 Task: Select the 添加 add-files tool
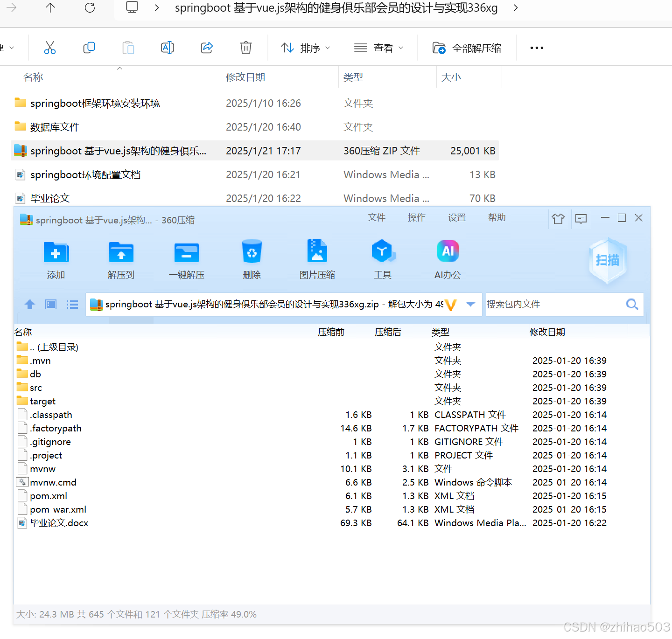(56, 259)
